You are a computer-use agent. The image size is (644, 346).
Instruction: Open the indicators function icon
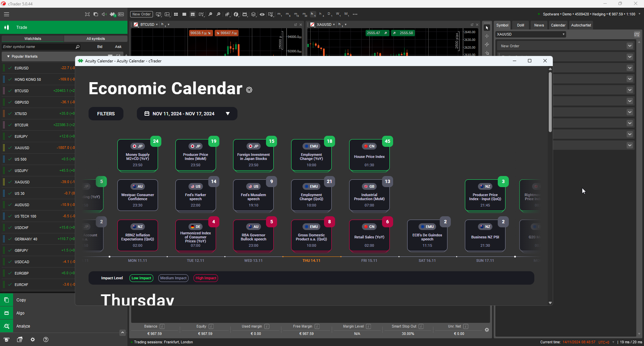236,14
